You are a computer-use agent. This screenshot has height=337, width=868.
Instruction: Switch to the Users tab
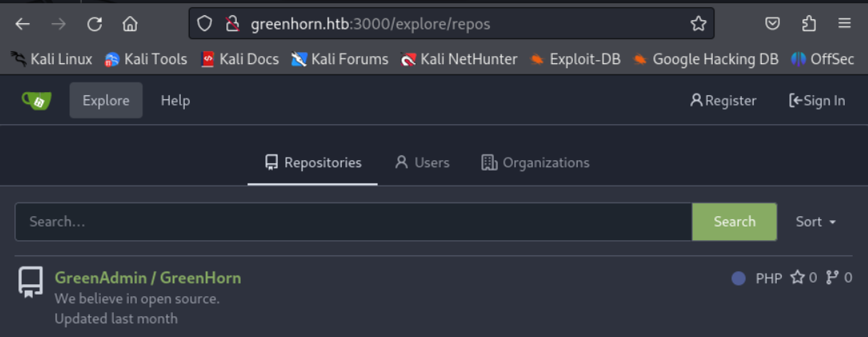422,162
